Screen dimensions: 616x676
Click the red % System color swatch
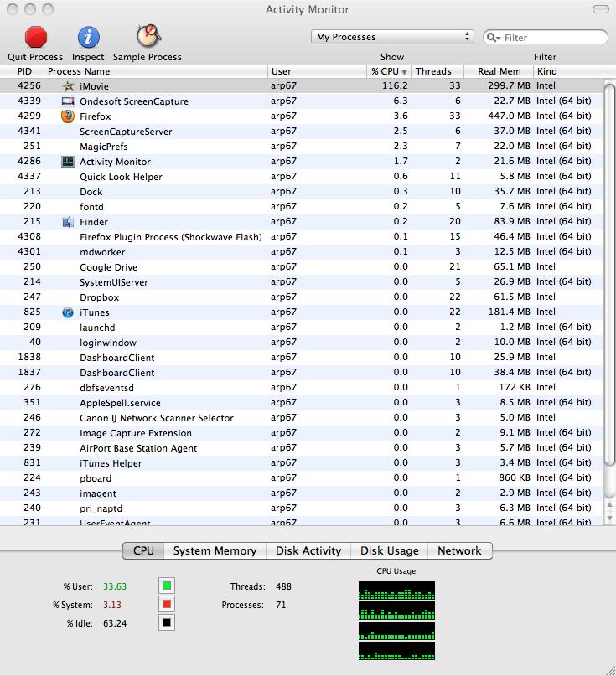click(x=167, y=605)
